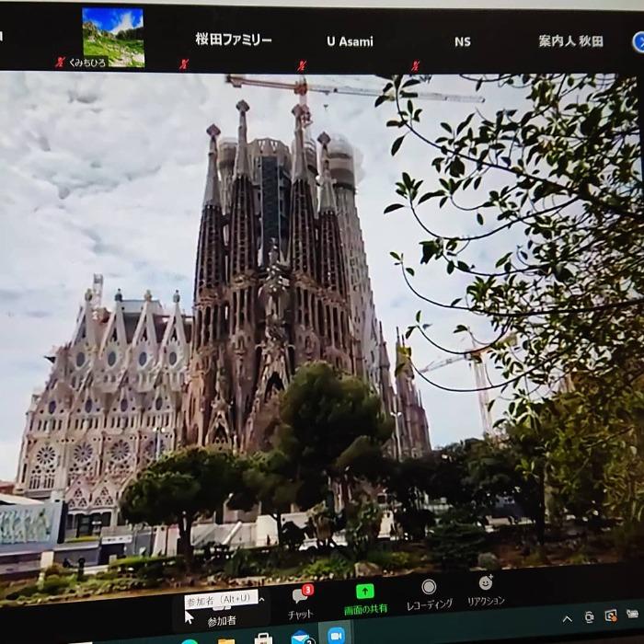Select the NS participant tile
This screenshot has height=644, width=644.
tap(462, 41)
